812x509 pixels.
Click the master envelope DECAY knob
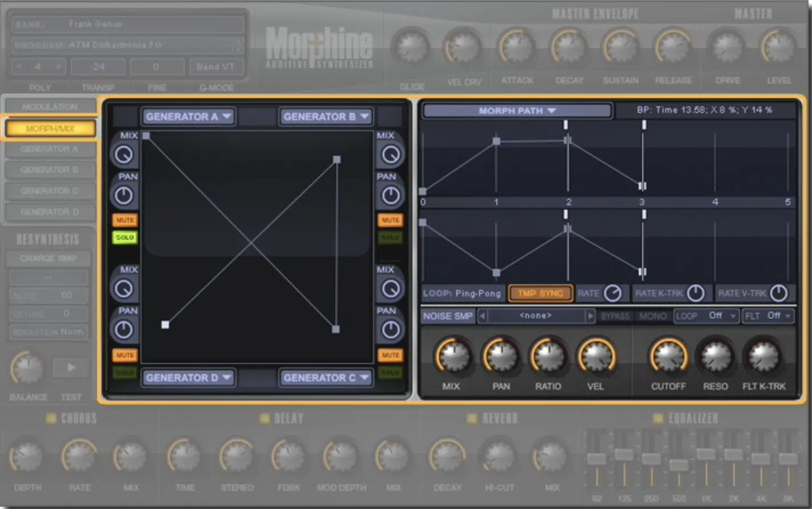point(569,47)
